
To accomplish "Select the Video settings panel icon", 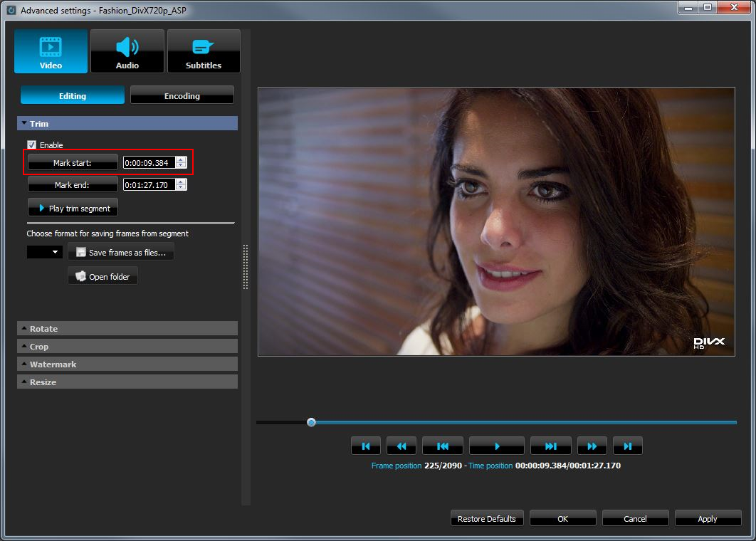I will 50,51.
